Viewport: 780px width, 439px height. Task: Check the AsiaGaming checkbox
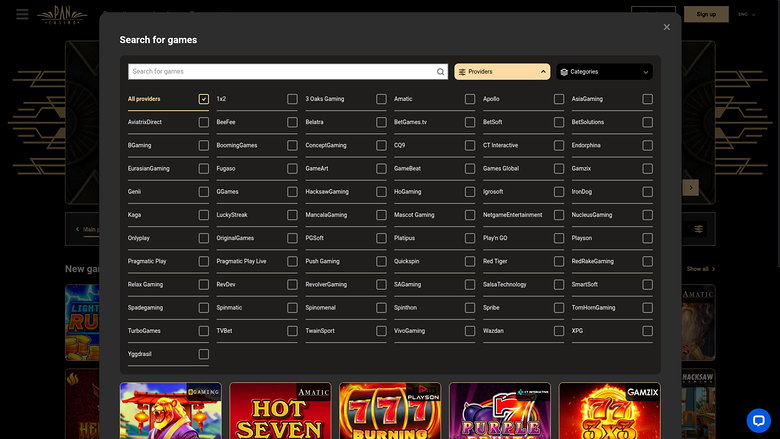point(647,99)
